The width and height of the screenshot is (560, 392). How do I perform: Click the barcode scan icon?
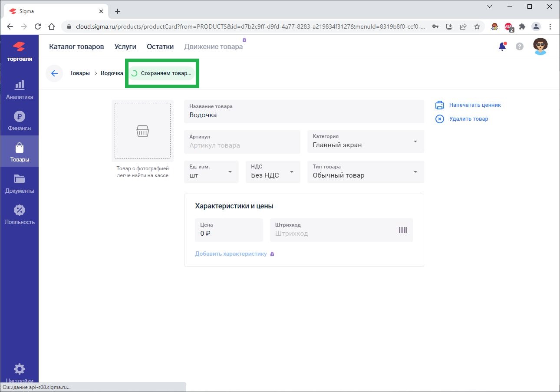(402, 230)
